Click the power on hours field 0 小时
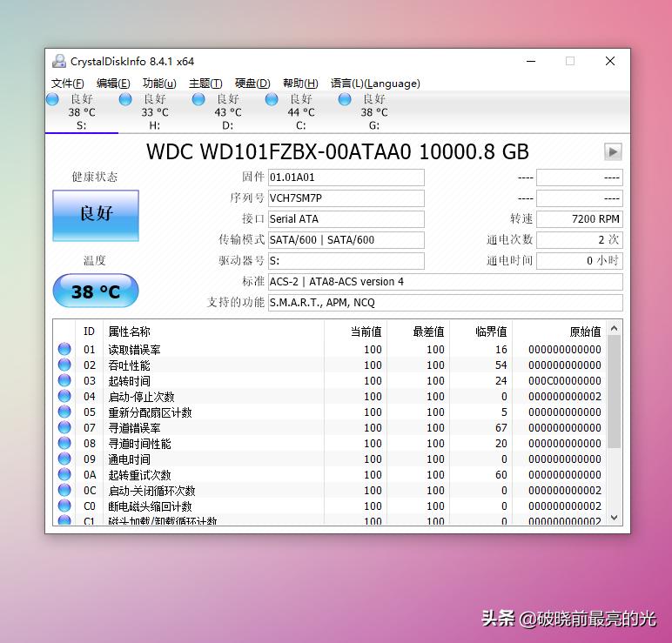672x643 pixels. (580, 261)
